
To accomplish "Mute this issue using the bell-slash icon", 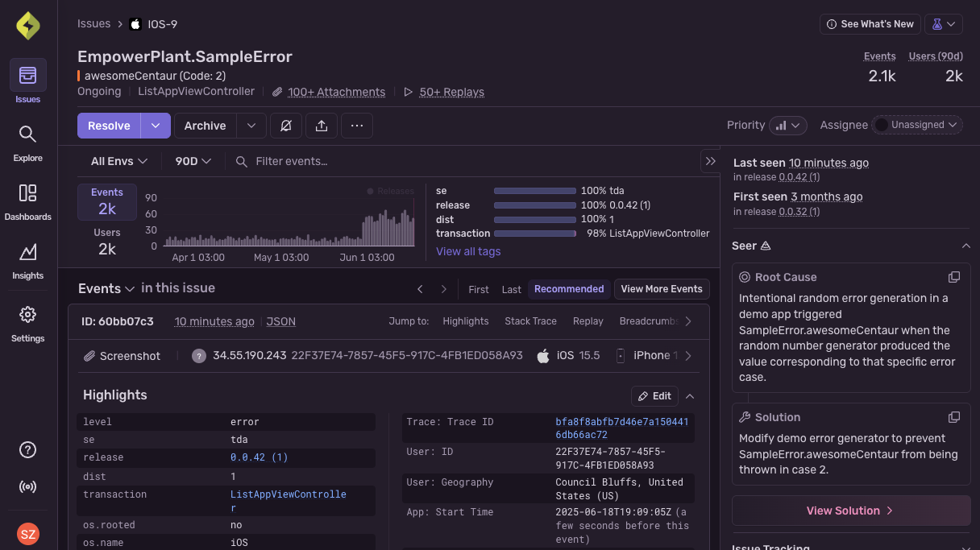I will 286,126.
